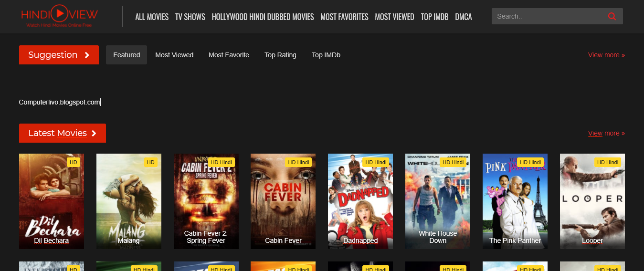Click the red search magnifier icon
The width and height of the screenshot is (644, 271).
pos(612,16)
